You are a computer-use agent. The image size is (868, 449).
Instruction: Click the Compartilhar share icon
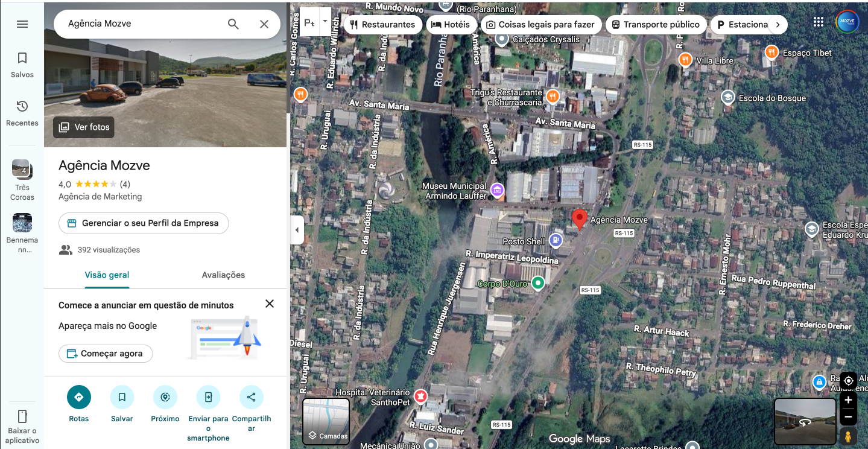coord(252,397)
